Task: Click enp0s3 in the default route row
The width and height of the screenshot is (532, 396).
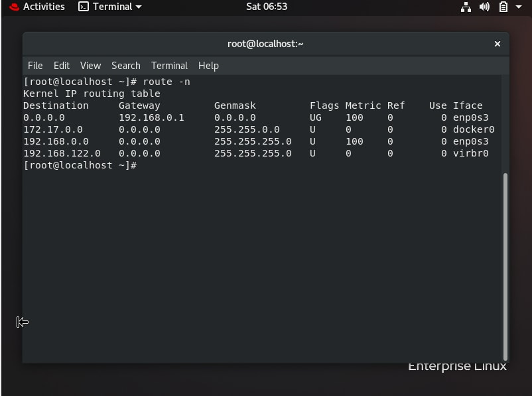Action: click(x=470, y=118)
